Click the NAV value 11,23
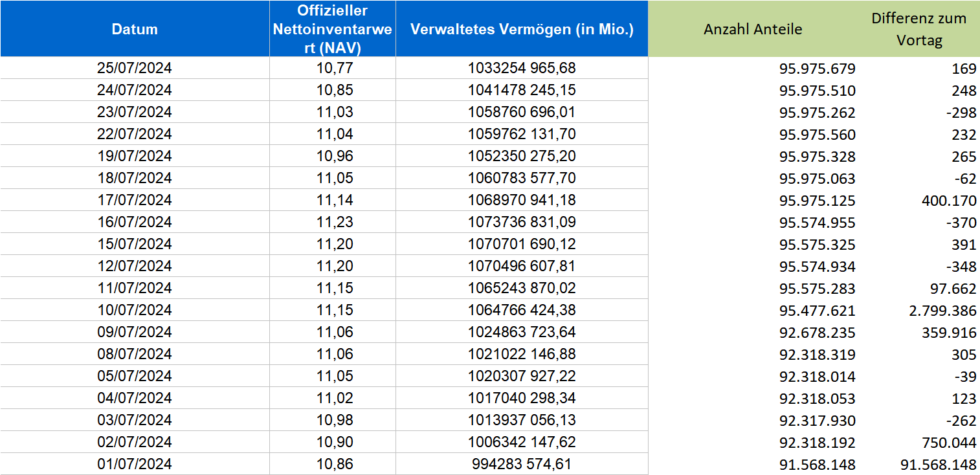Screen dimensions: 980x475 [335, 222]
